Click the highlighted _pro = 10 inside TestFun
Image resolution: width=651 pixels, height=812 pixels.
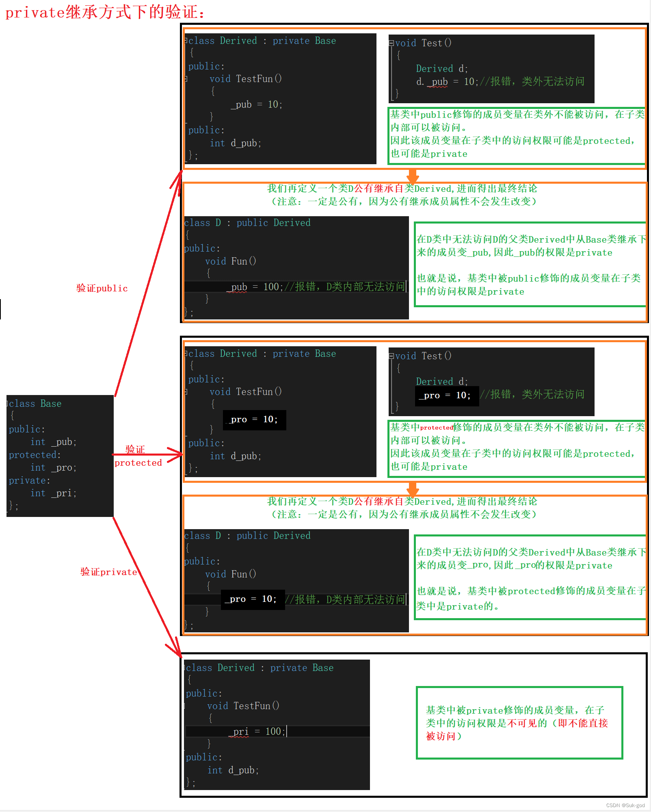[x=254, y=420]
